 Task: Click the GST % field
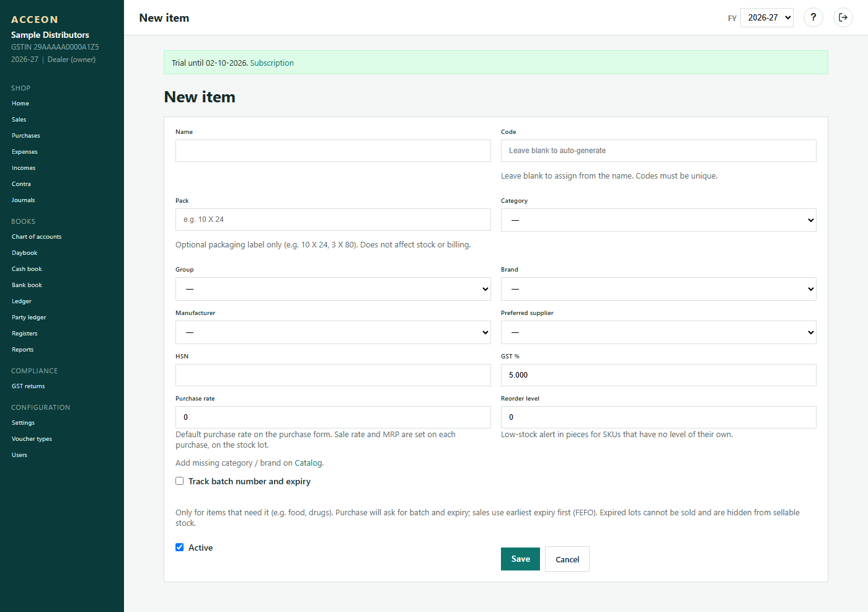(658, 375)
